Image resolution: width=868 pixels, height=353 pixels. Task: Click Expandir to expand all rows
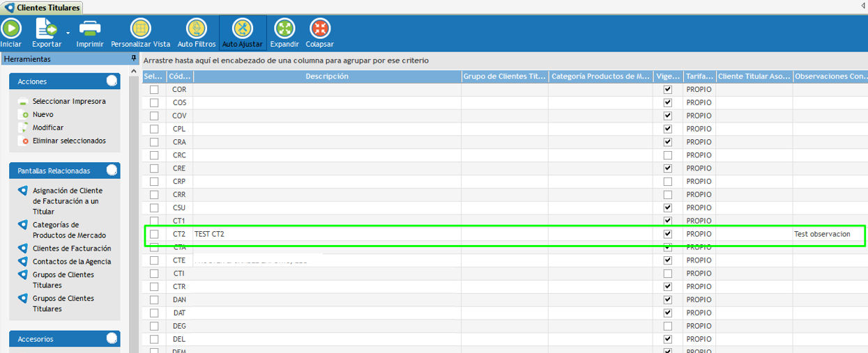coord(284,29)
